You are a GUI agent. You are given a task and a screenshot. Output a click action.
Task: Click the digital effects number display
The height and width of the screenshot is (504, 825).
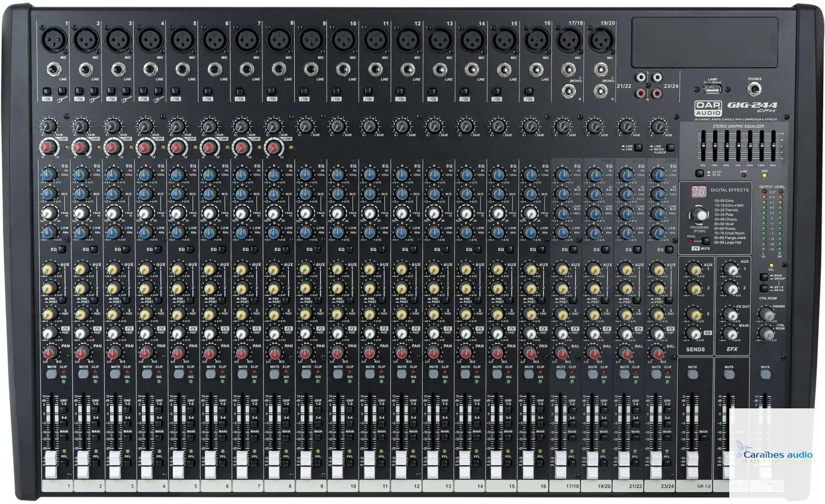(x=698, y=192)
